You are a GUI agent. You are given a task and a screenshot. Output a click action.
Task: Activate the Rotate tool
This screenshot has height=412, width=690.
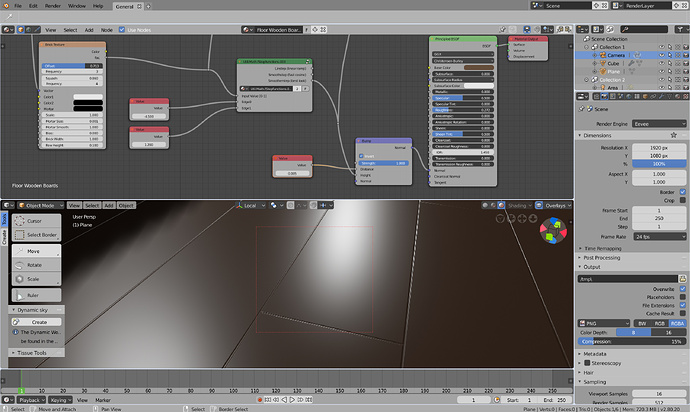pos(37,265)
